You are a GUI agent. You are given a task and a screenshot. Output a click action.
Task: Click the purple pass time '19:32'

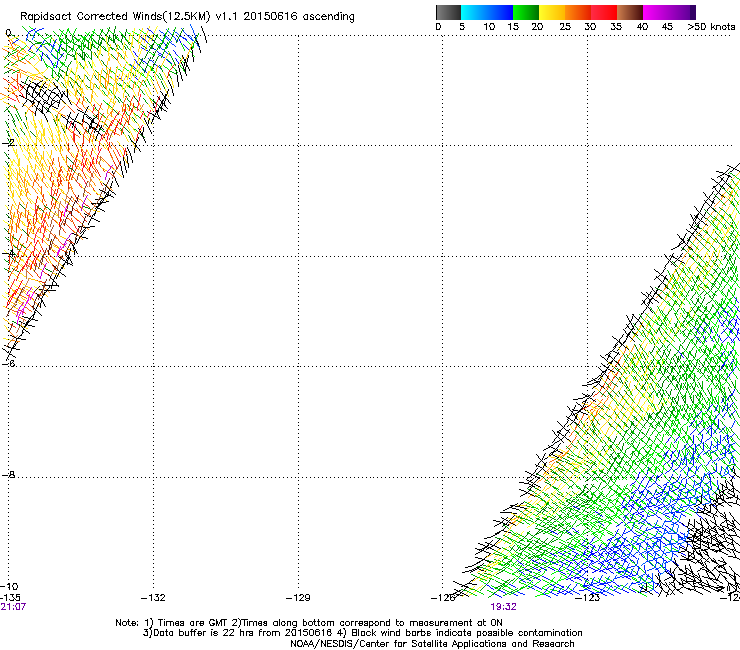click(504, 607)
